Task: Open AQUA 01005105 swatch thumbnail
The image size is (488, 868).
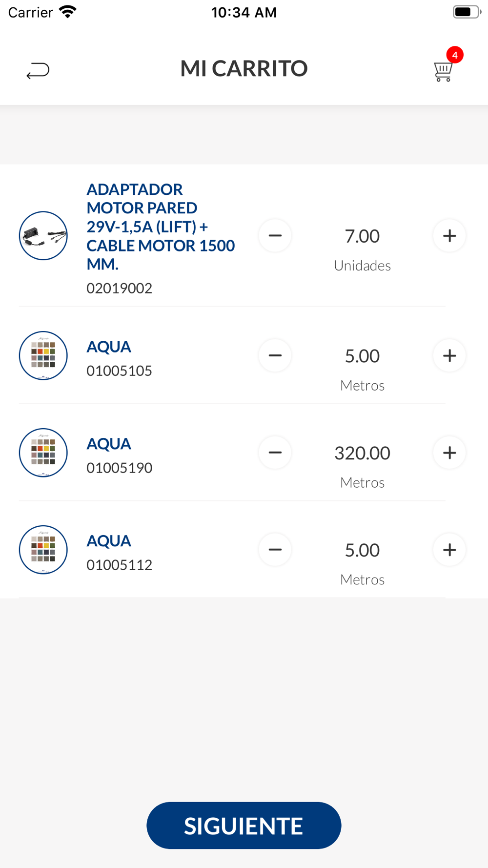Action: [43, 355]
